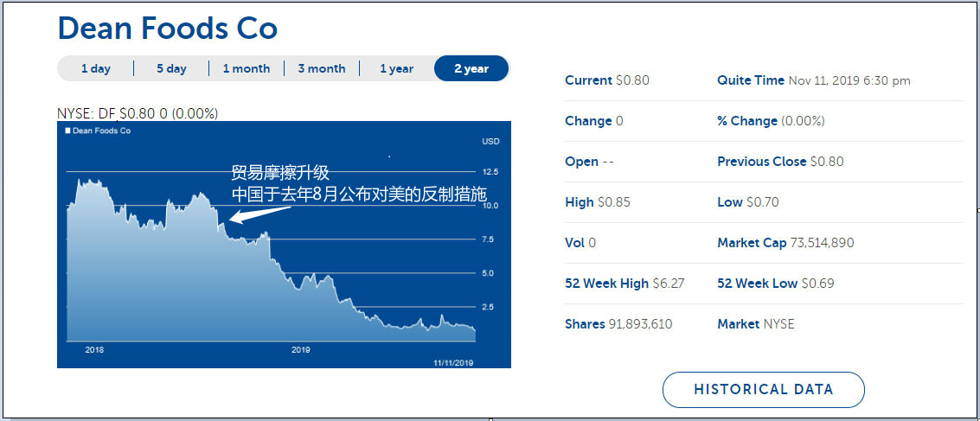This screenshot has height=421, width=980.
Task: Click the Market NYSE entry
Action: tap(756, 324)
